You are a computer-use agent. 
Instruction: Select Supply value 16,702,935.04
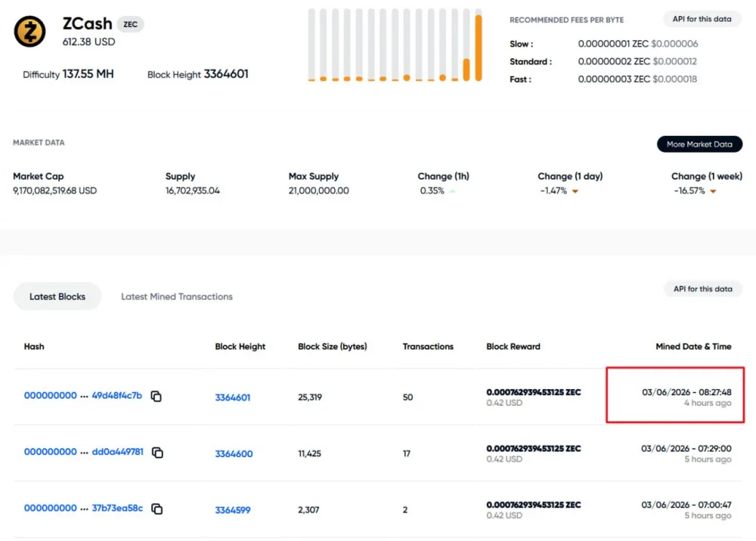coord(192,190)
